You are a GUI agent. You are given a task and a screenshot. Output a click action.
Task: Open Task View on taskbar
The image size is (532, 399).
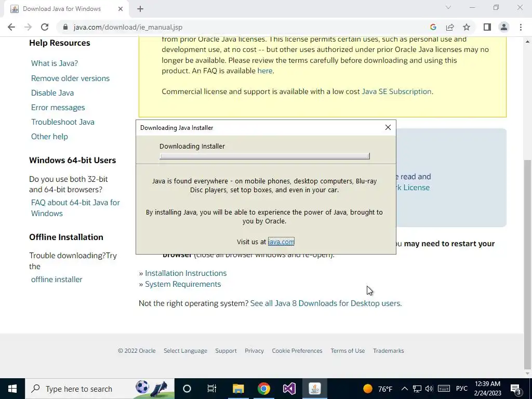click(x=212, y=389)
